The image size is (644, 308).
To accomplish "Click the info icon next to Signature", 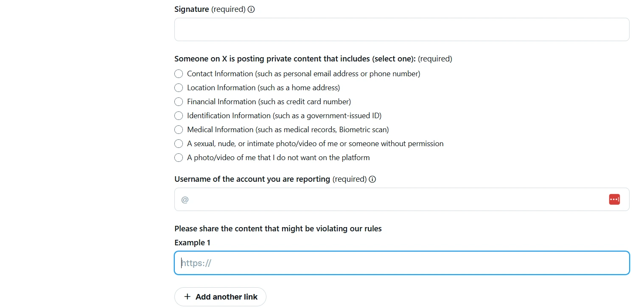I will (x=251, y=9).
